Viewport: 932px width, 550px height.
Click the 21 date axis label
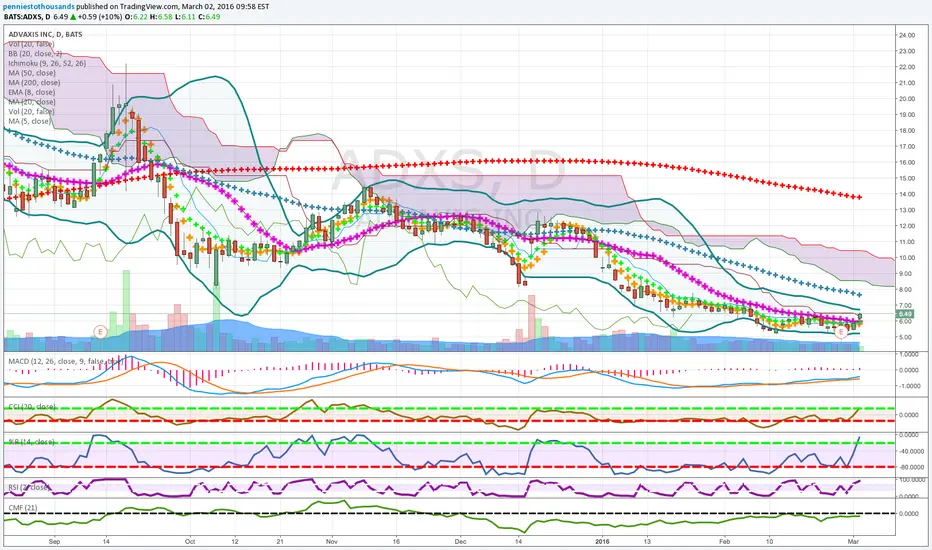click(280, 542)
